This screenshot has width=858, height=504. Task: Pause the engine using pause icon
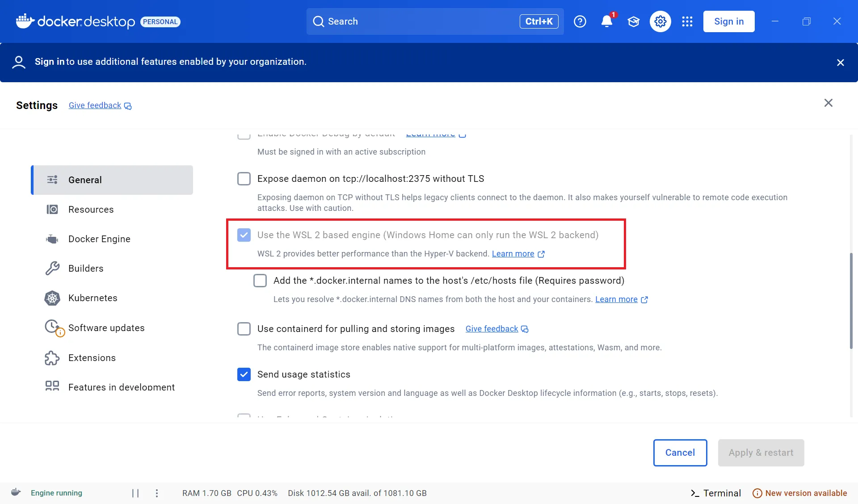coord(135,493)
